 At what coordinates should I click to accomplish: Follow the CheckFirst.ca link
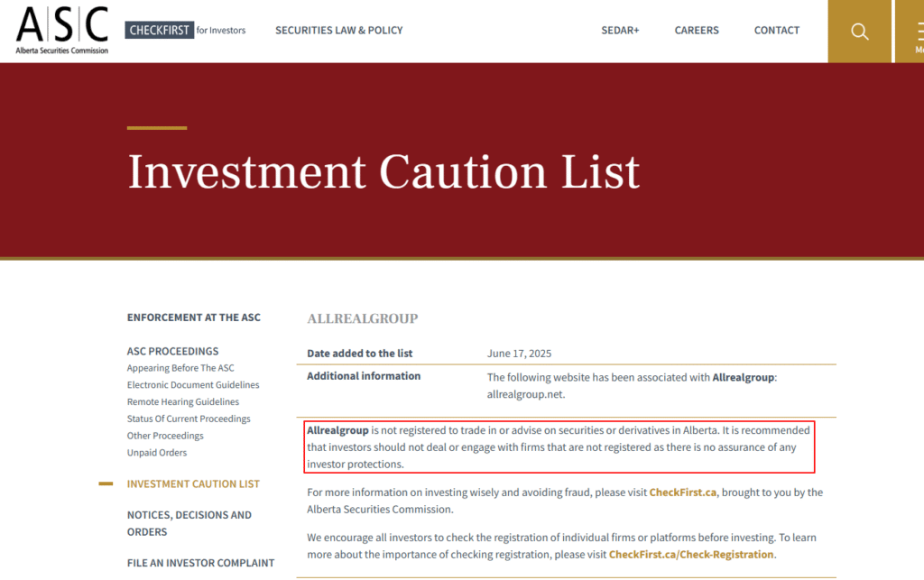(x=682, y=493)
